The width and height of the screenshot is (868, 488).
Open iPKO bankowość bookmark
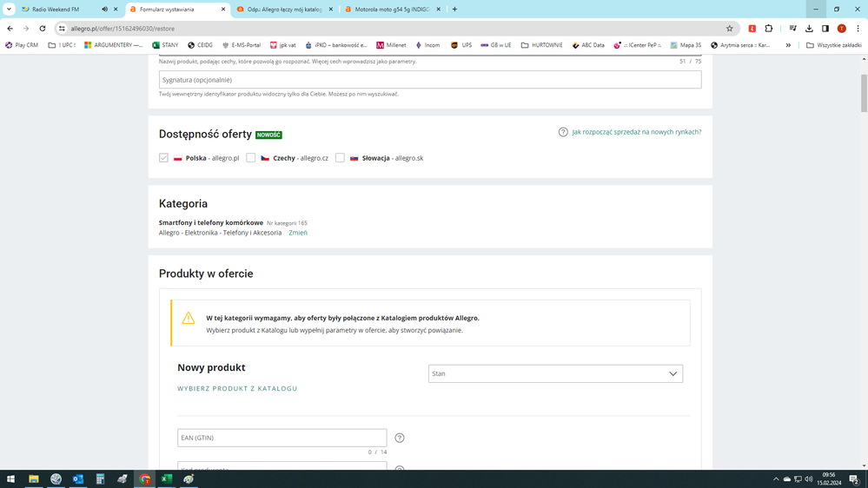click(336, 45)
